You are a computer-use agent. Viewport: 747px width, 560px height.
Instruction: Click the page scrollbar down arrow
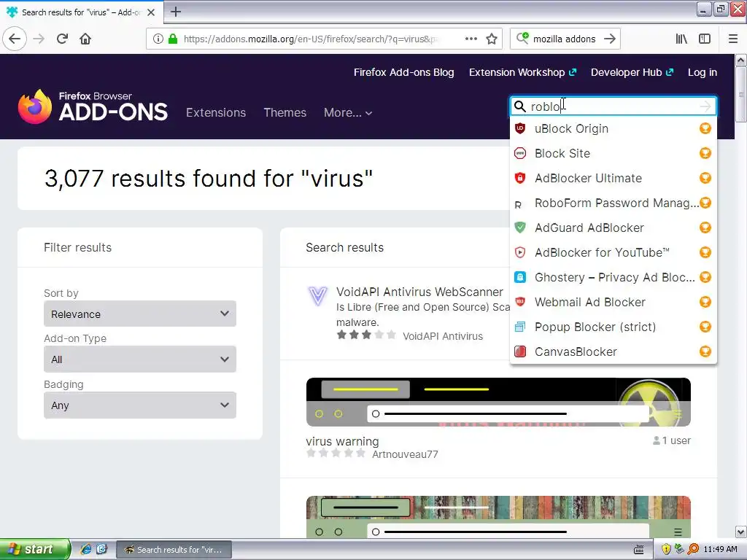[x=741, y=532]
